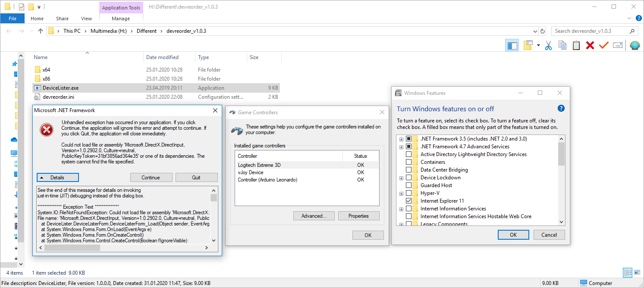The height and width of the screenshot is (288, 644).
Task: Select the devreorder.ini file icon
Action: tap(37, 97)
